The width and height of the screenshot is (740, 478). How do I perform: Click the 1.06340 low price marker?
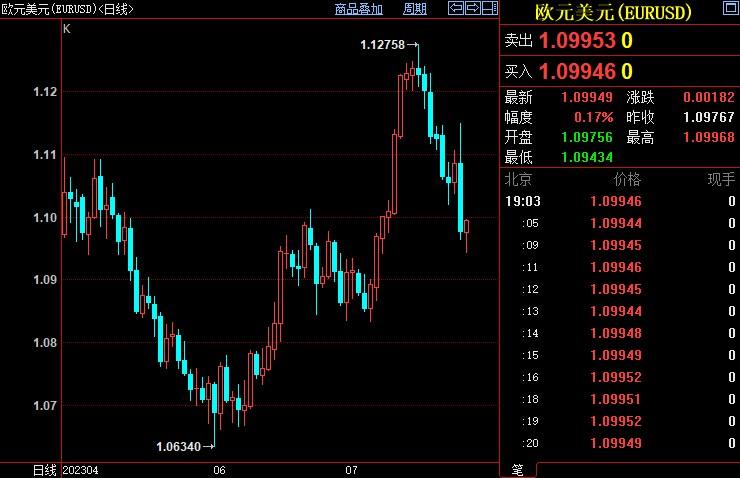pos(178,446)
